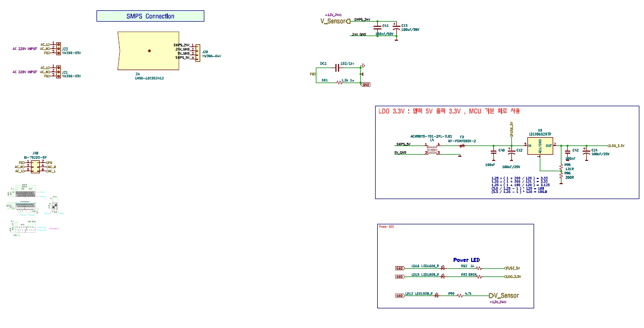Select the U9 LD1086D2HTR regulator symbol

pos(540,145)
